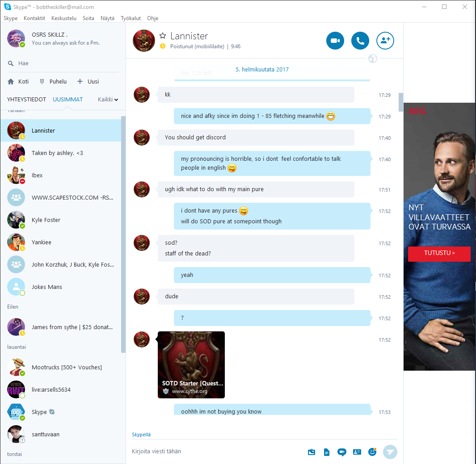Switch to the UUSIMMAT tab

(67, 100)
